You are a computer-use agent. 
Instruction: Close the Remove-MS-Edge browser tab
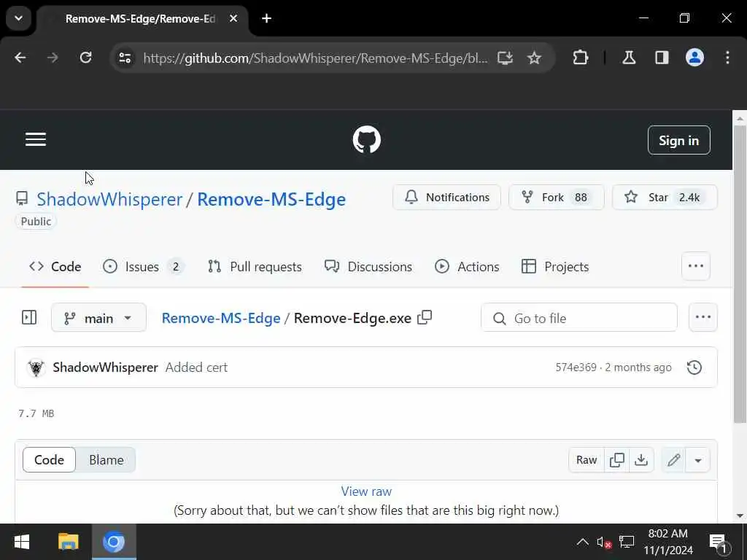point(233,18)
